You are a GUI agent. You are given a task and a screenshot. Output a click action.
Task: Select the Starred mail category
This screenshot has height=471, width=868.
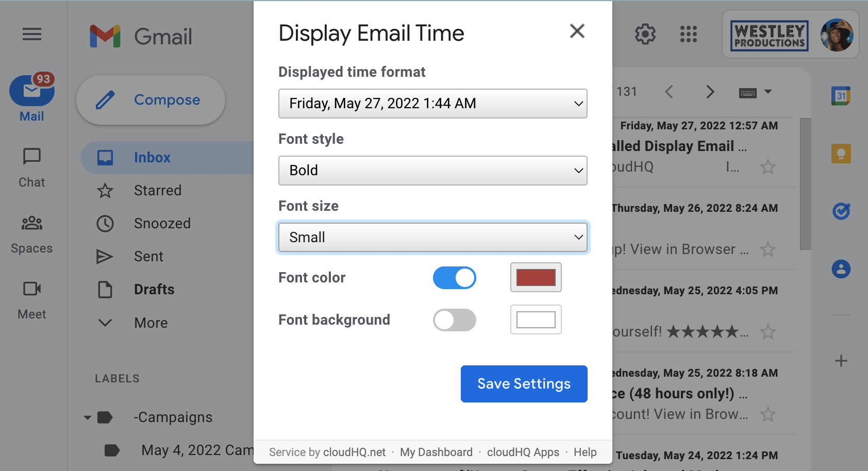[x=158, y=190]
